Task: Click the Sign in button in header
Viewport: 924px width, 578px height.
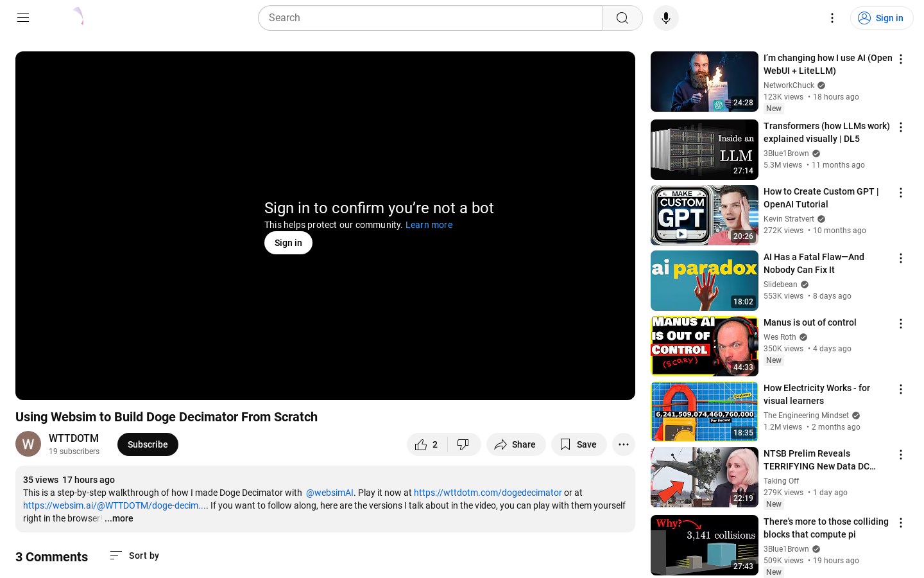Action: click(x=882, y=18)
